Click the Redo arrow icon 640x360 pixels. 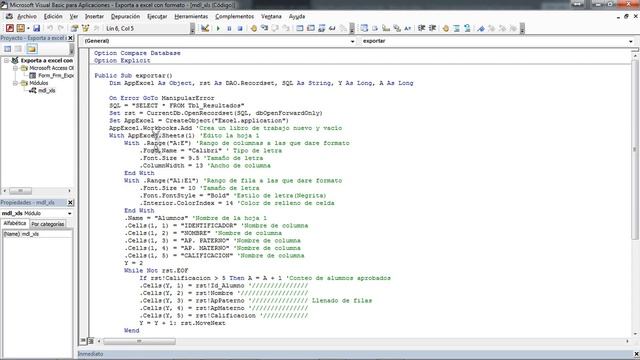61,28
